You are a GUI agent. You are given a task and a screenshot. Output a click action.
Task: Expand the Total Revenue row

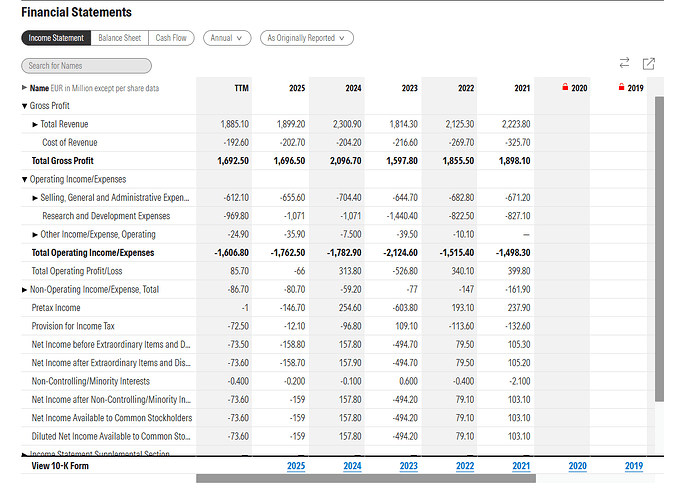coord(35,124)
